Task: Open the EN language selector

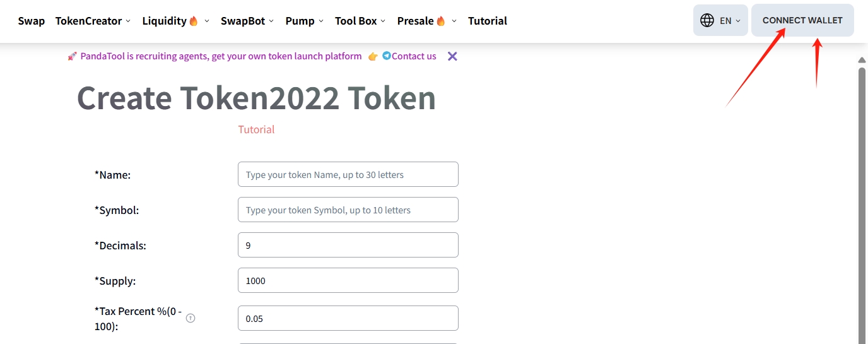Action: click(x=730, y=21)
